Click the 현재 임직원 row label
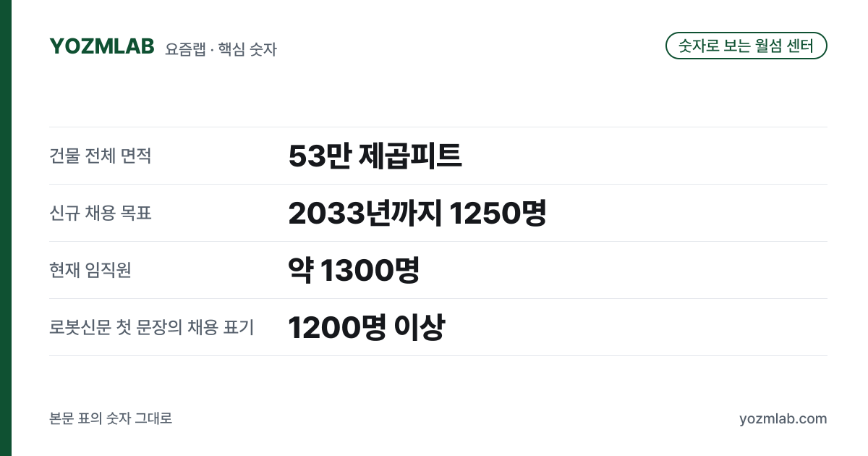The height and width of the screenshot is (456, 868). tap(90, 270)
